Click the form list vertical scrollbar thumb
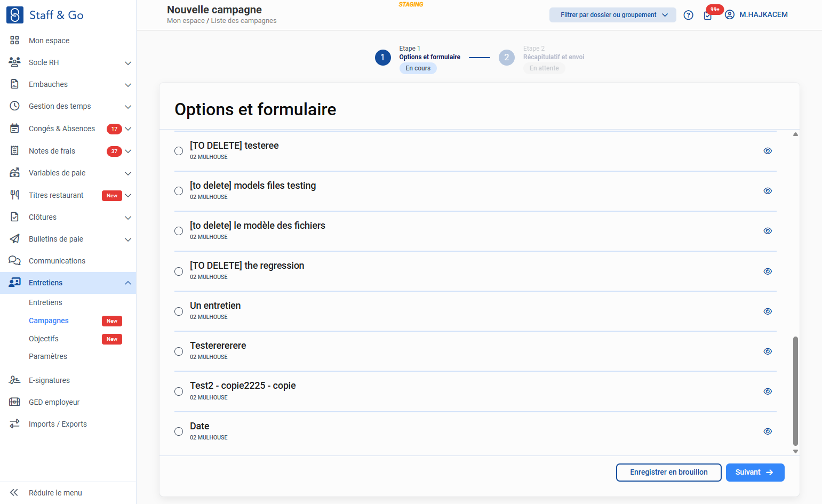This screenshot has height=504, width=822. click(795, 391)
